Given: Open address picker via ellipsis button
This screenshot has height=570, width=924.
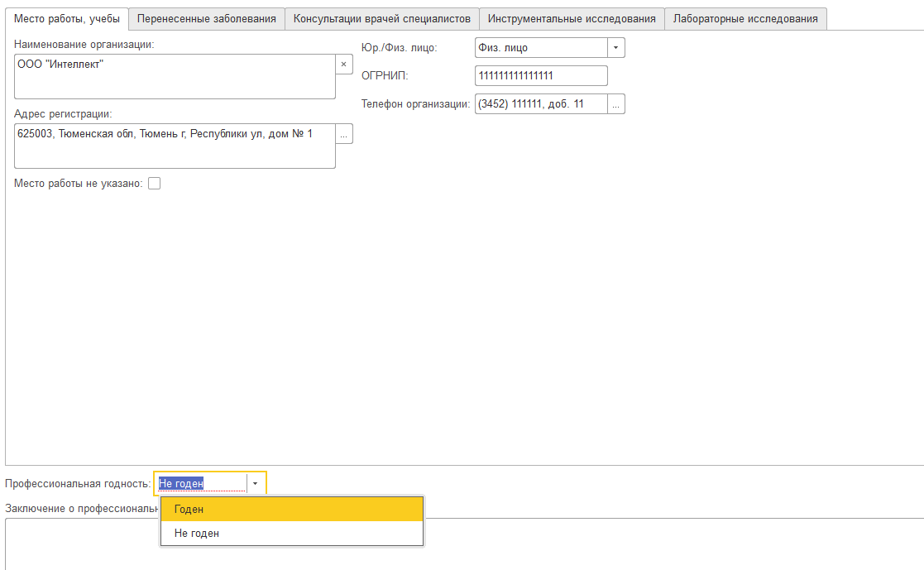Looking at the screenshot, I should [x=344, y=134].
